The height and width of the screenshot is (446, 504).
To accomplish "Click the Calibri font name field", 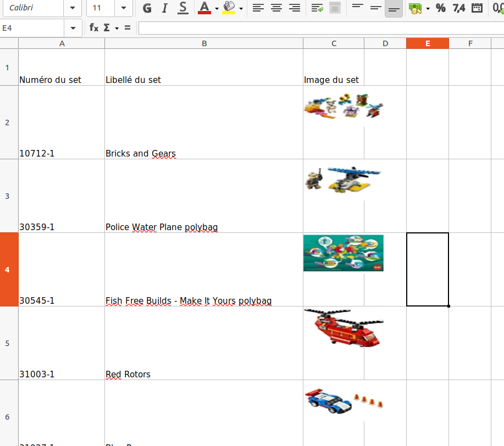I will 33,8.
